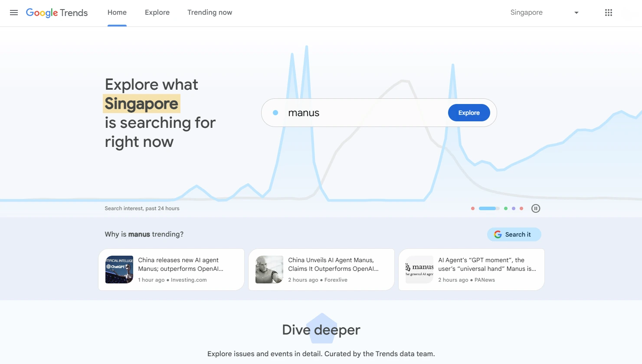642x364 pixels.
Task: Click the Search it button
Action: (x=514, y=234)
